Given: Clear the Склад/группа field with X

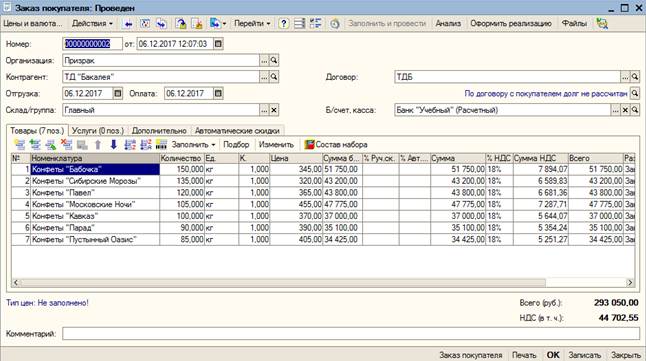Looking at the screenshot, I should [274, 110].
